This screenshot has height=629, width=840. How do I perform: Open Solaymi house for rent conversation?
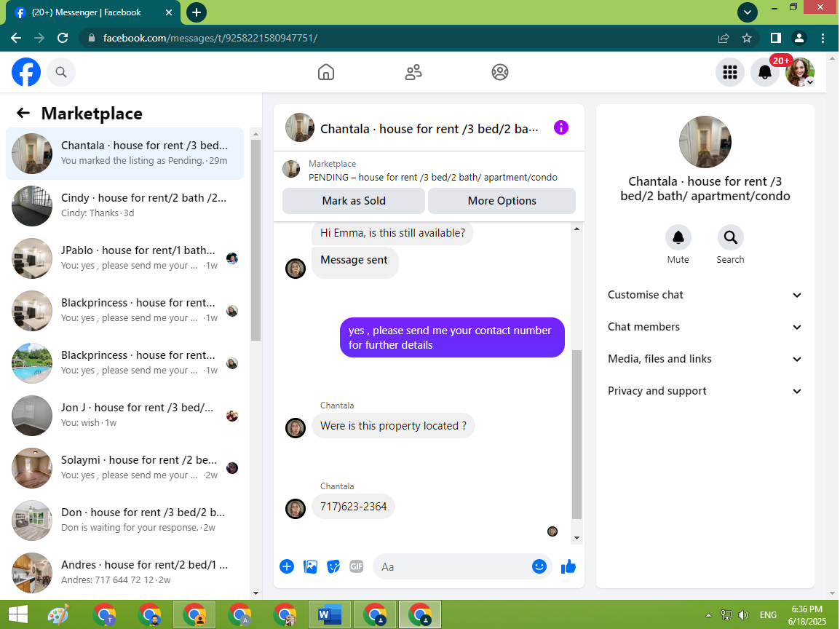tap(124, 467)
